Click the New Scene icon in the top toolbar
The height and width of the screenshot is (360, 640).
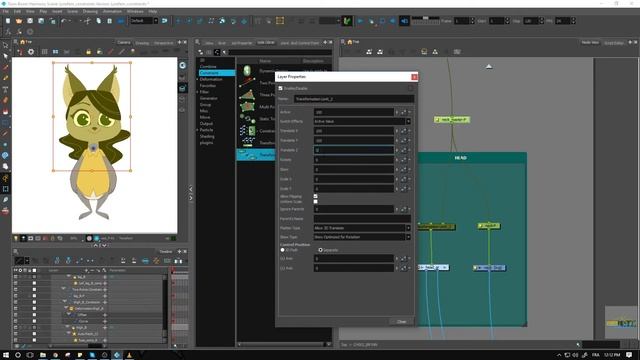click(x=8, y=21)
